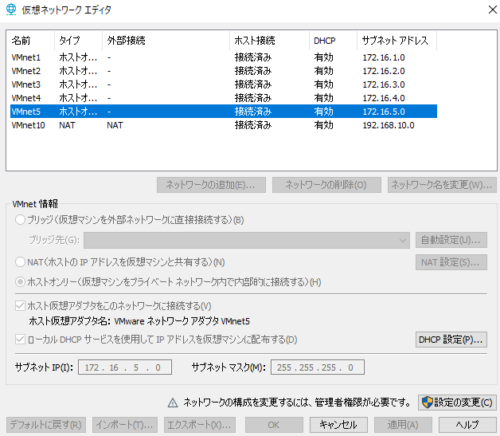Click the タイプ column header
Viewport: 500px width, 436px height.
pyautogui.click(x=78, y=41)
